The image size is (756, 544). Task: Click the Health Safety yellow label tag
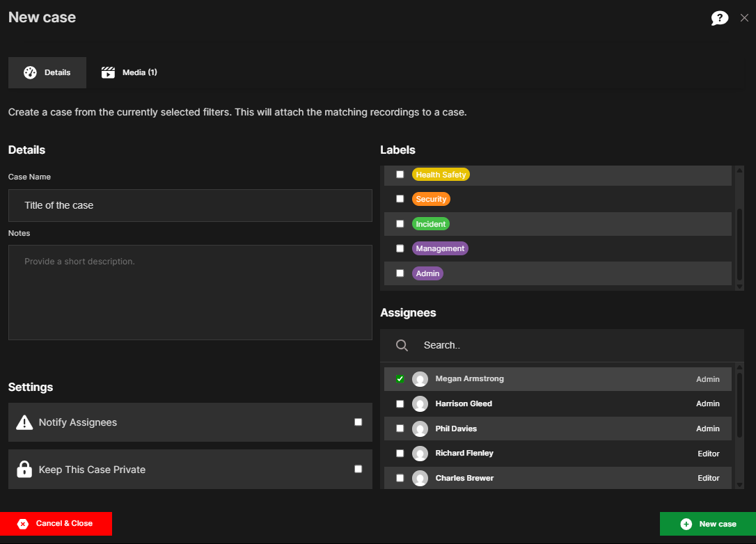click(x=441, y=175)
